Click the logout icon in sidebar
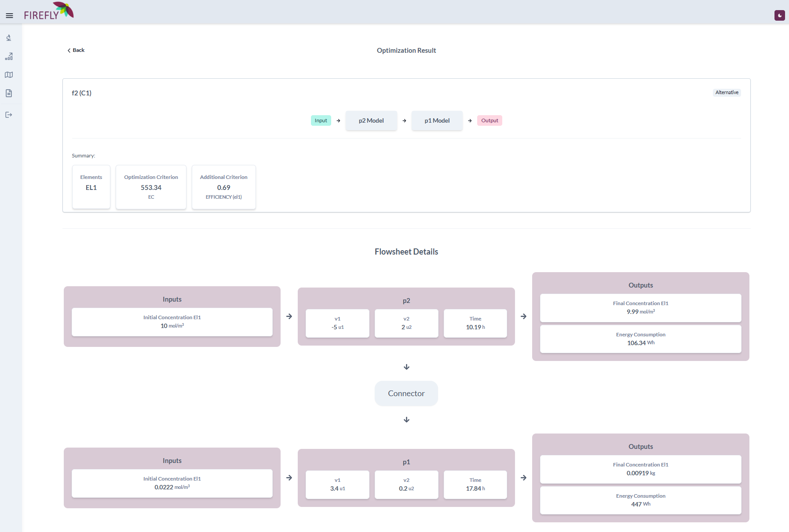This screenshot has height=532, width=789. click(x=9, y=115)
